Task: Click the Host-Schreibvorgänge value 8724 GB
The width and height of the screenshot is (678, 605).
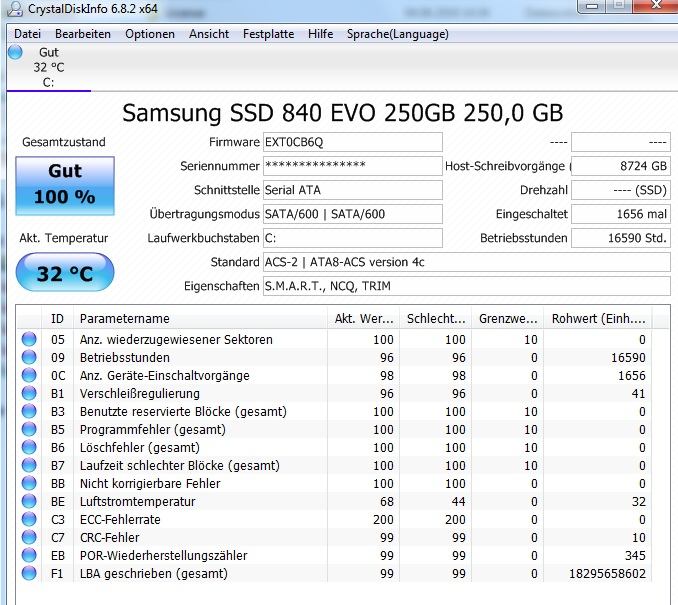Action: tap(621, 166)
